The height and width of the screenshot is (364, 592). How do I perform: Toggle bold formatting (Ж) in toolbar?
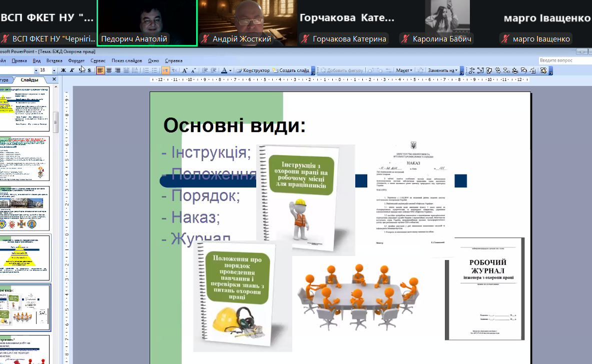click(x=64, y=70)
